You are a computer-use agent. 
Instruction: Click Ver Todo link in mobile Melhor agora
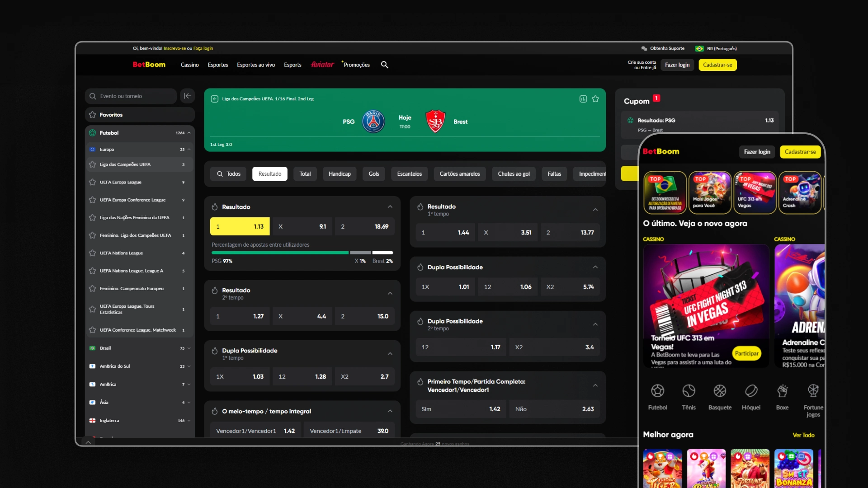(803, 435)
